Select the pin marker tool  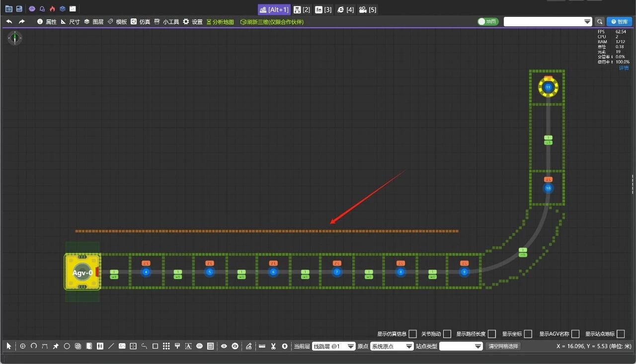[56, 346]
